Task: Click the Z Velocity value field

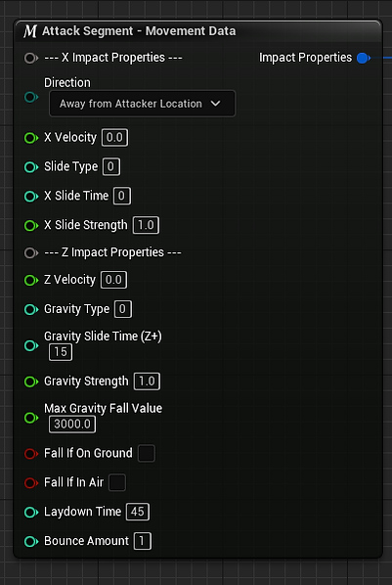Action: [x=113, y=280]
